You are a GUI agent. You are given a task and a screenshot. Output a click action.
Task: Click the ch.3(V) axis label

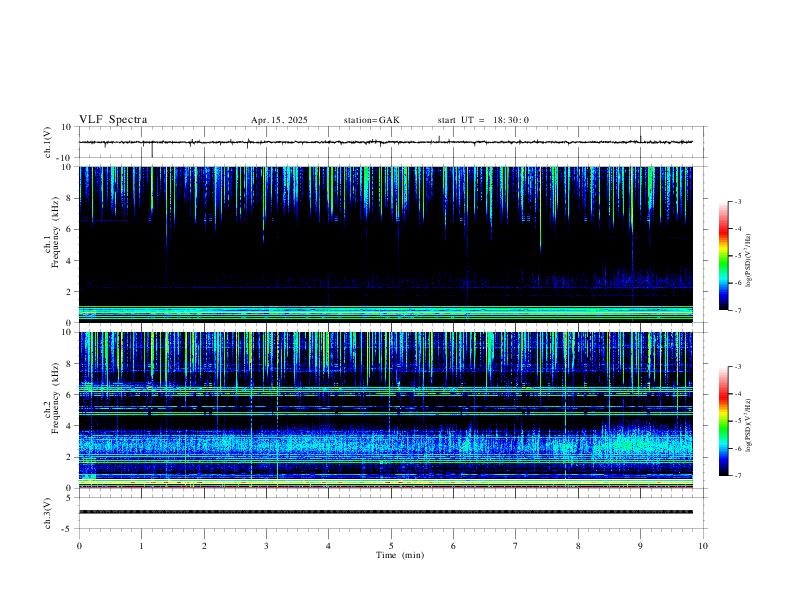click(x=48, y=513)
